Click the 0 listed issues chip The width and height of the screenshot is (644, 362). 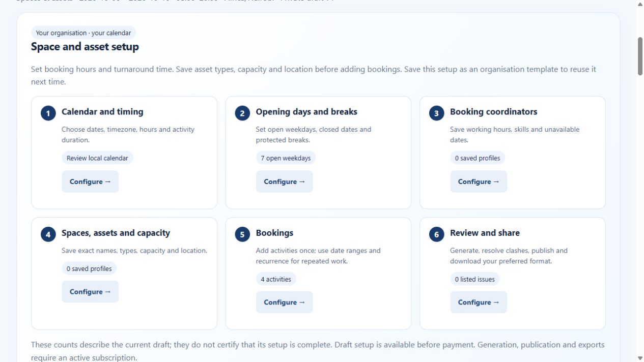(x=474, y=279)
